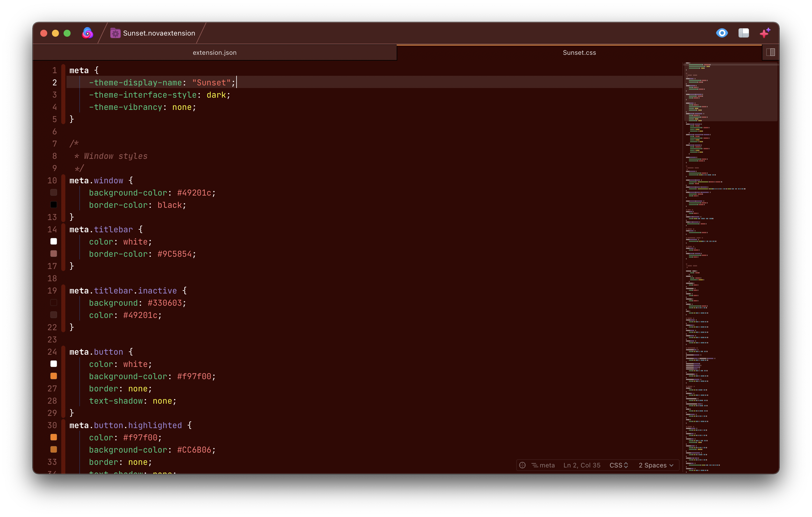Open the meta symbol navigator in status bar

click(x=543, y=465)
